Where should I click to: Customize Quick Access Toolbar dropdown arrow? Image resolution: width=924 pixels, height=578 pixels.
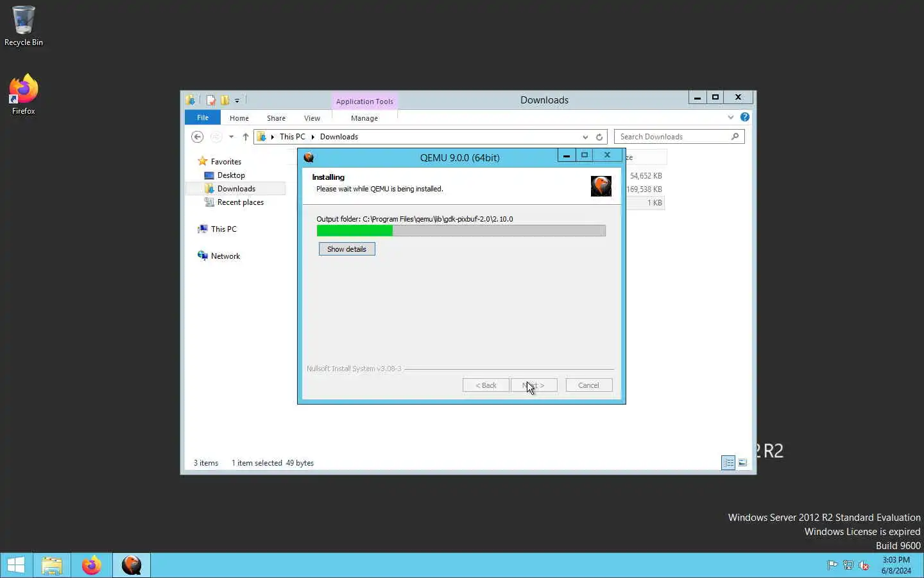click(x=237, y=100)
